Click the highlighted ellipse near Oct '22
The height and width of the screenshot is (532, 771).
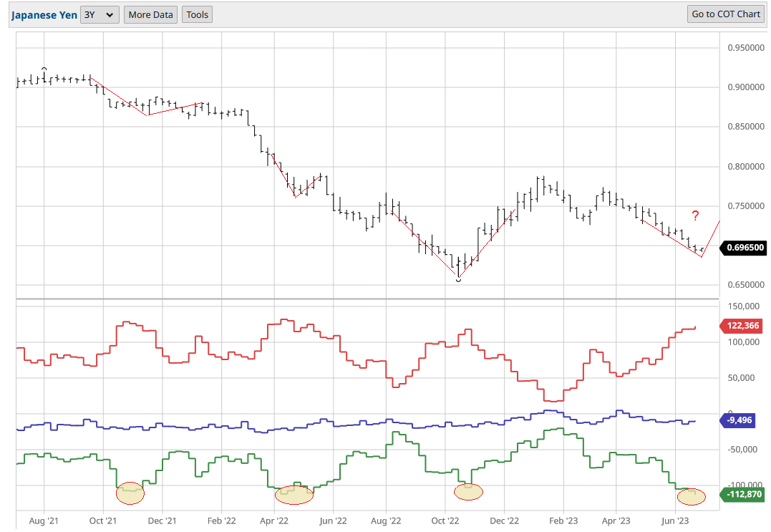[x=469, y=491]
